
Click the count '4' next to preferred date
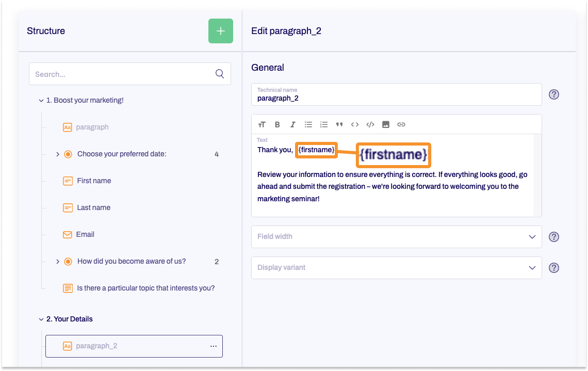217,155
